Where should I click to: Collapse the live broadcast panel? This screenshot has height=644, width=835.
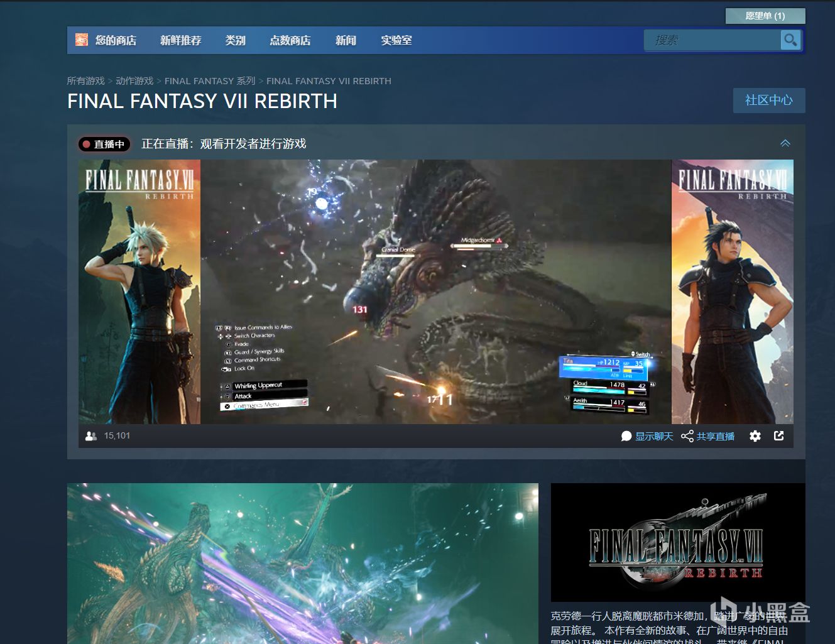[785, 144]
